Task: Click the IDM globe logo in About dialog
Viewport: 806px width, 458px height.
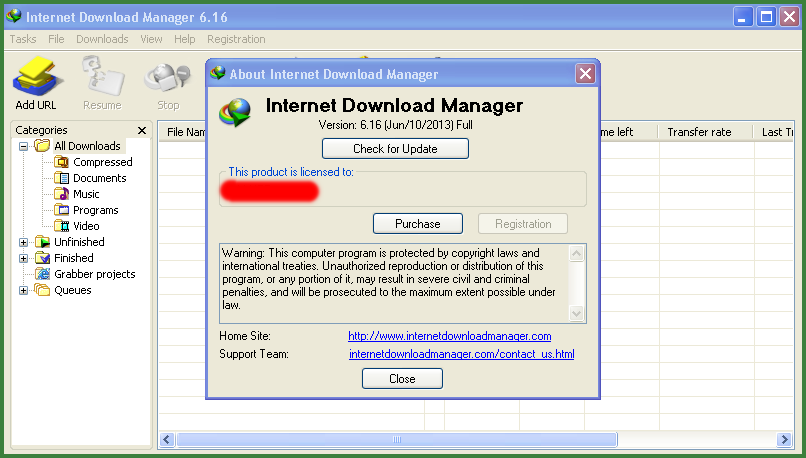Action: click(x=235, y=113)
